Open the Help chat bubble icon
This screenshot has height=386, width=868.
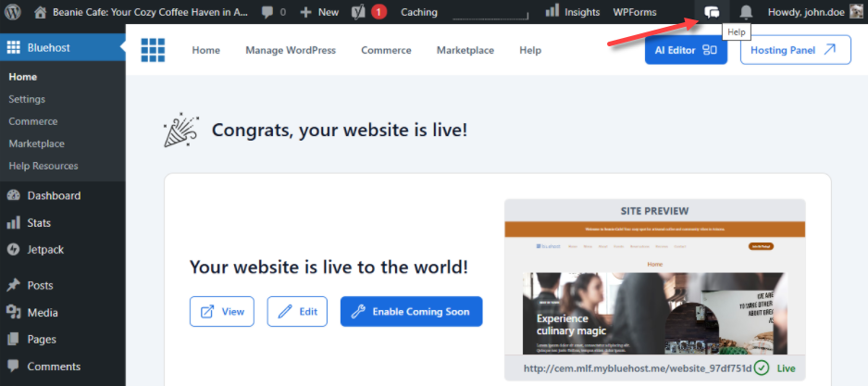point(712,12)
